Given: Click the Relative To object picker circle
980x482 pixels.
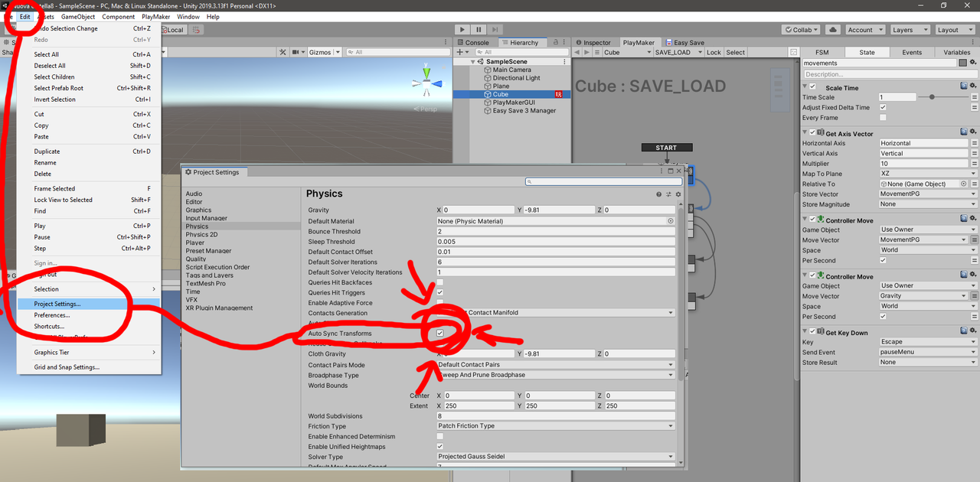Looking at the screenshot, I should click(963, 184).
